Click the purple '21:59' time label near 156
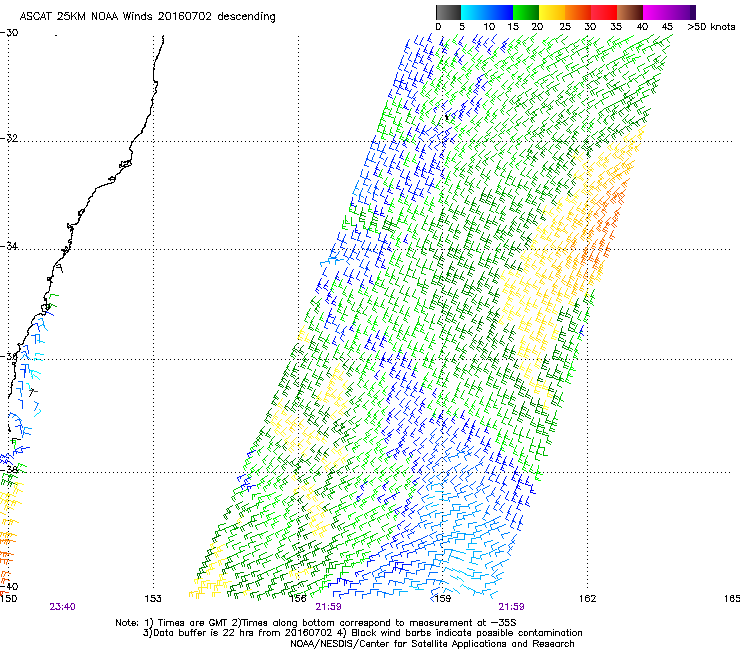 (x=328, y=607)
